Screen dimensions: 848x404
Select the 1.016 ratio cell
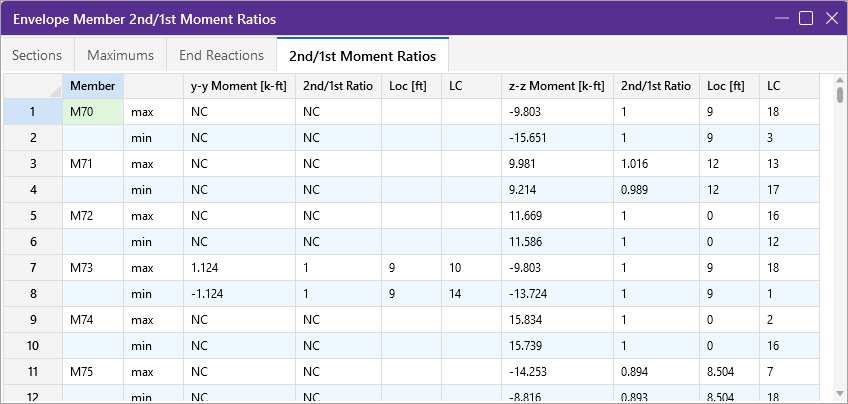click(656, 164)
